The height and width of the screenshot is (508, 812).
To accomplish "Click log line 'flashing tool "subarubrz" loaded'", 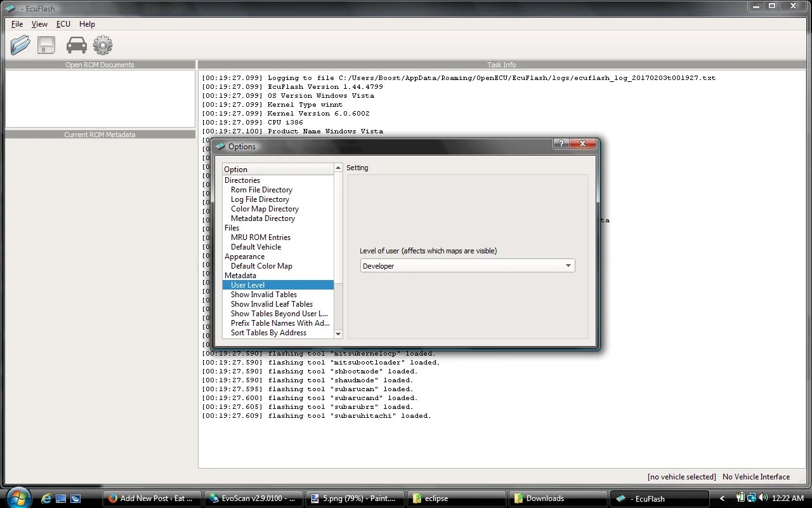I will tap(307, 407).
